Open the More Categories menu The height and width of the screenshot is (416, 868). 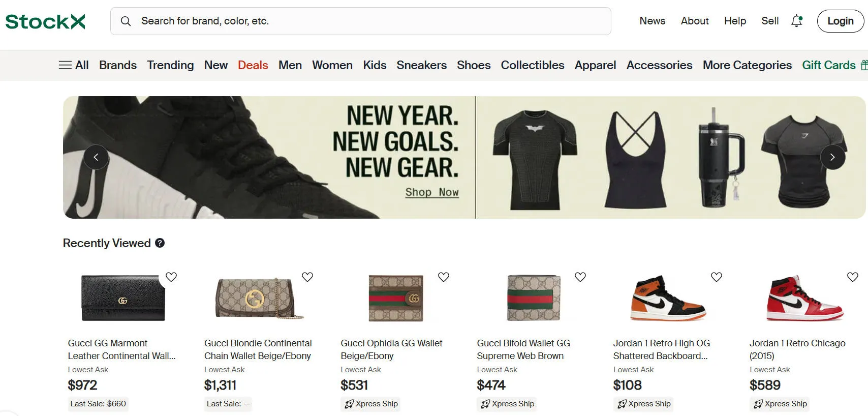(747, 65)
